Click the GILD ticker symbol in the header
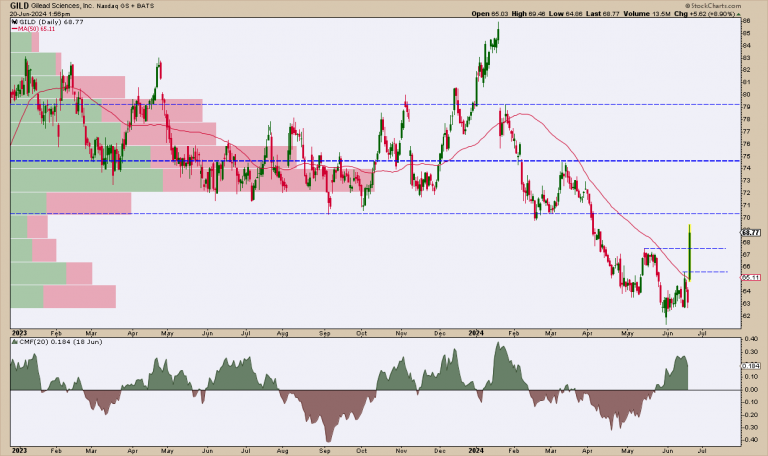 20,6
